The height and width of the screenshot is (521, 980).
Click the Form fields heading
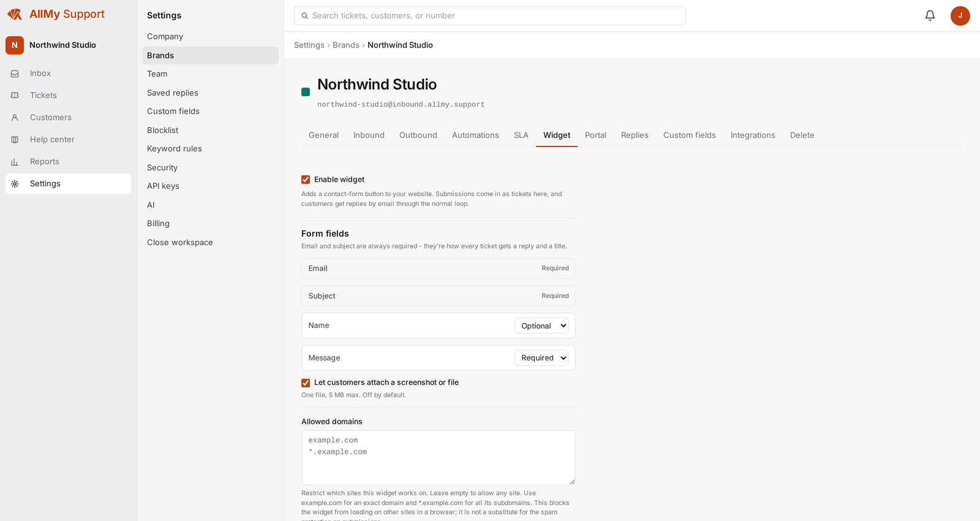pos(325,234)
